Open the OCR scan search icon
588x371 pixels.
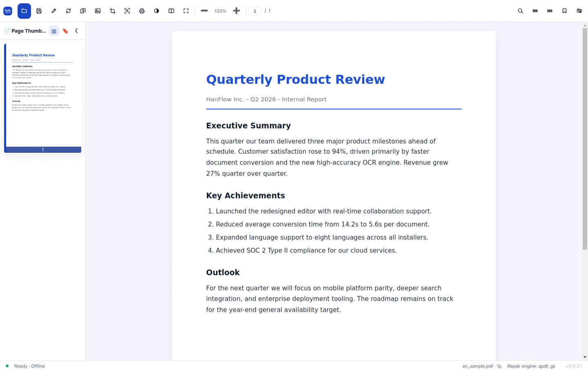click(127, 11)
